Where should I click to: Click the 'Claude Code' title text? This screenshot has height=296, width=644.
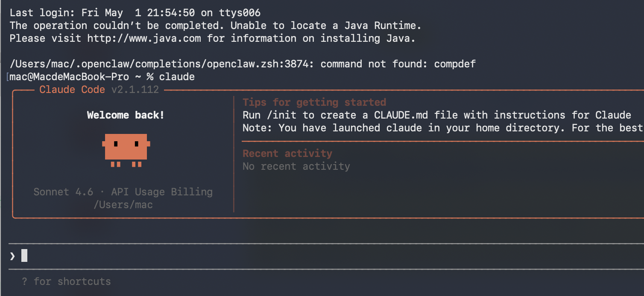click(72, 90)
